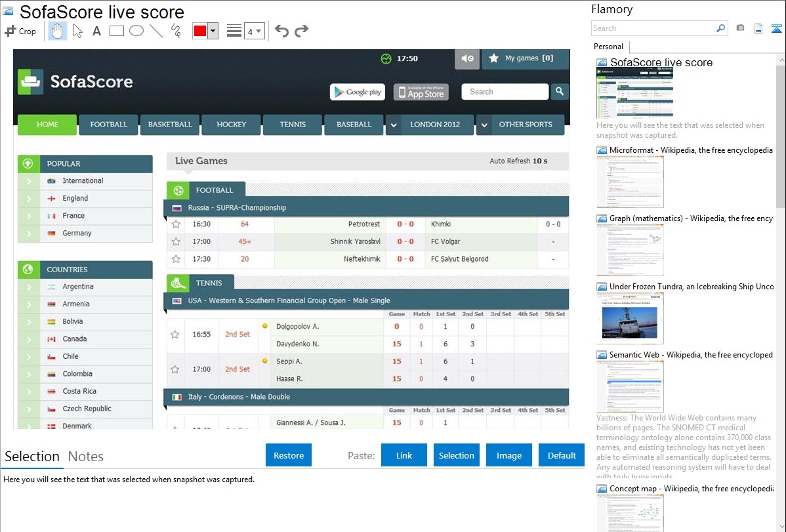Open the BASKETBALL tab

coord(170,125)
